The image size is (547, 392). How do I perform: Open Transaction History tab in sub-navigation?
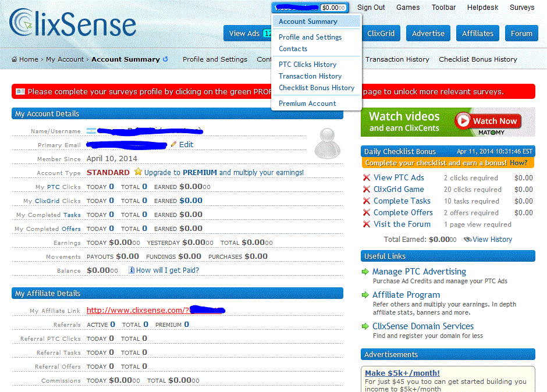pos(397,59)
